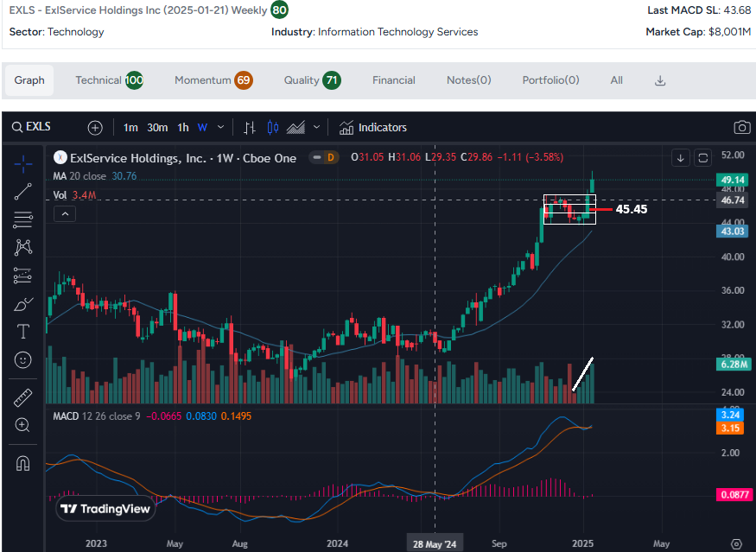Open the Indicators dialog
The width and height of the screenshot is (756, 552).
pos(372,127)
